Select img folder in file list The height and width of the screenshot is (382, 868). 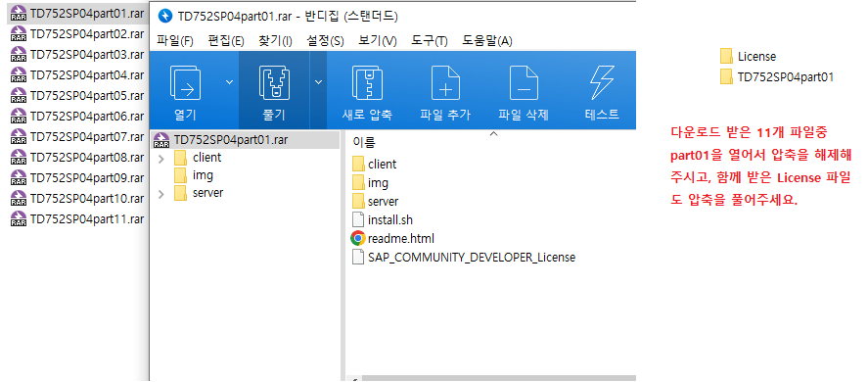tap(370, 183)
